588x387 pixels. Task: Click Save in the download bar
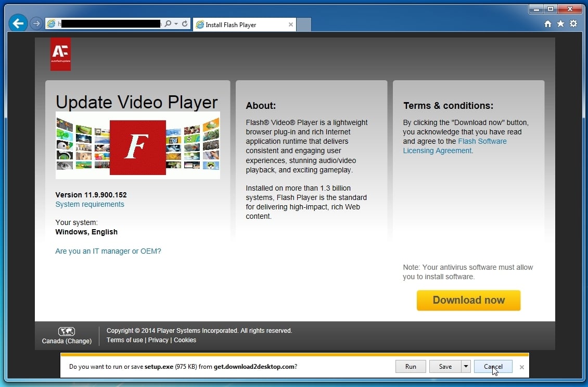(445, 366)
